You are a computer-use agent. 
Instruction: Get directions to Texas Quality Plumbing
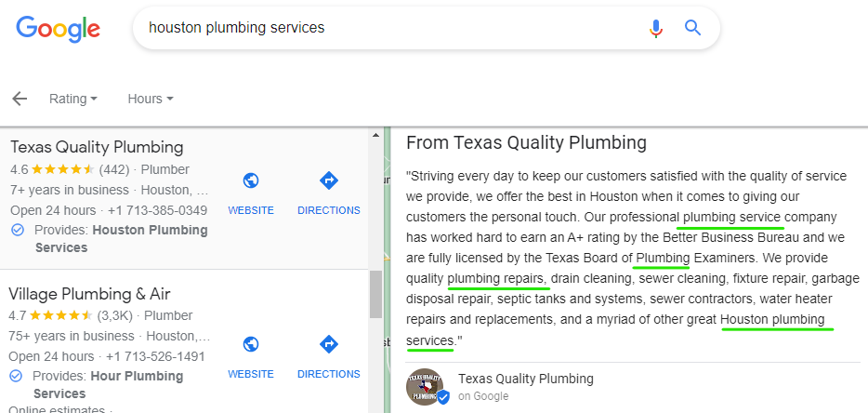(x=329, y=180)
